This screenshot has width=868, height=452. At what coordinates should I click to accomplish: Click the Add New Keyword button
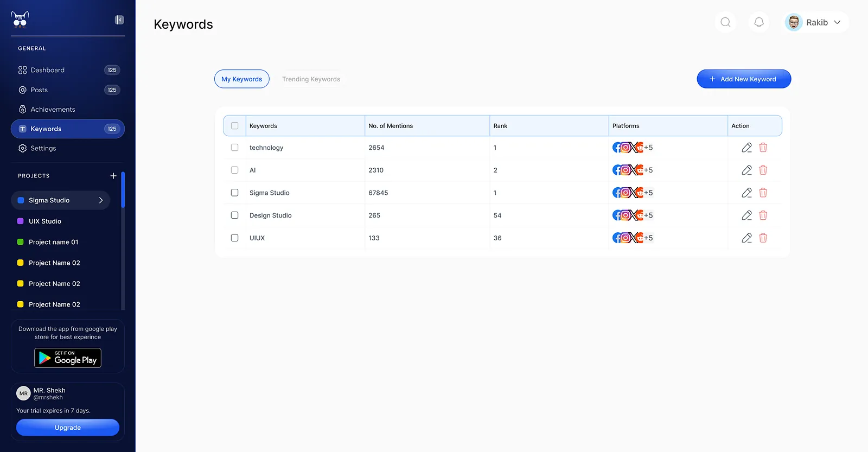click(744, 79)
